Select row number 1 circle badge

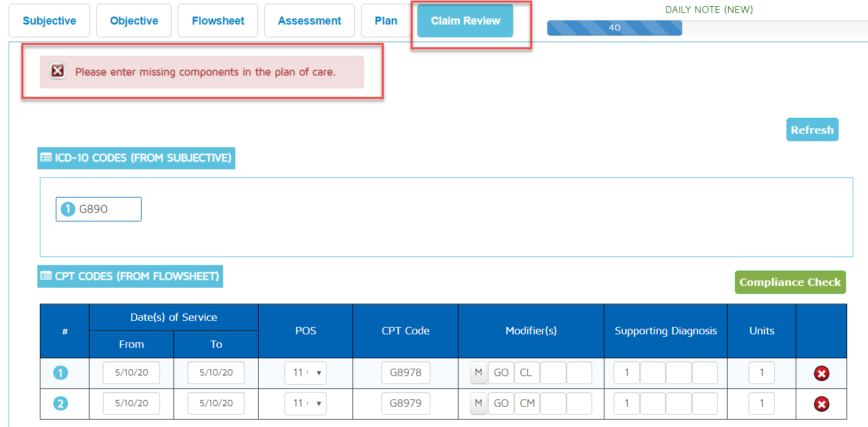(61, 373)
